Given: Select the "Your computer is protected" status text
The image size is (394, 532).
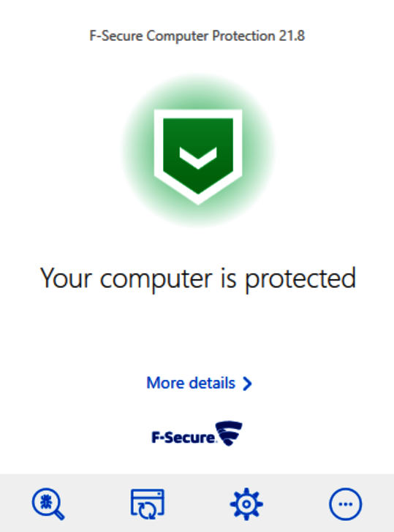Looking at the screenshot, I should (x=198, y=279).
